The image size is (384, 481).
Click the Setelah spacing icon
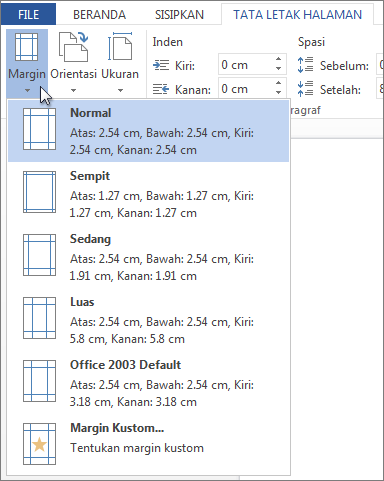pos(305,89)
